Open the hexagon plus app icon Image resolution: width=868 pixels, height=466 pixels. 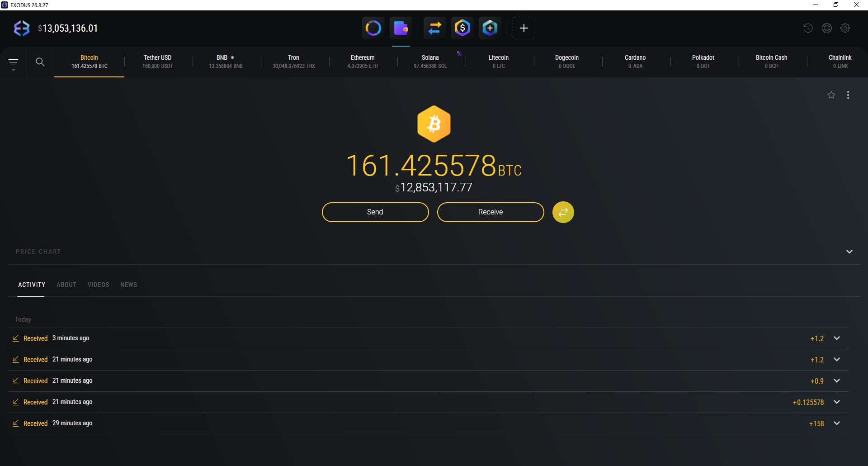(x=490, y=28)
